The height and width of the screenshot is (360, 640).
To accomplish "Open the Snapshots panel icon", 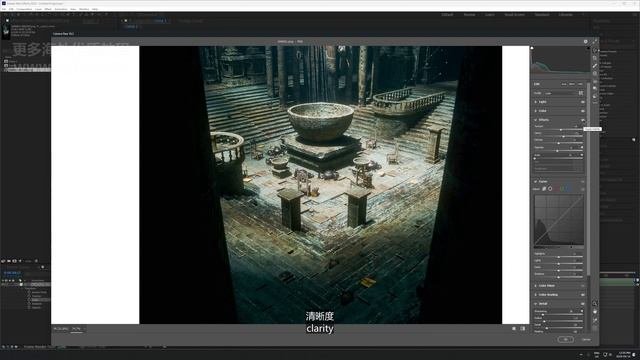I will point(595,88).
